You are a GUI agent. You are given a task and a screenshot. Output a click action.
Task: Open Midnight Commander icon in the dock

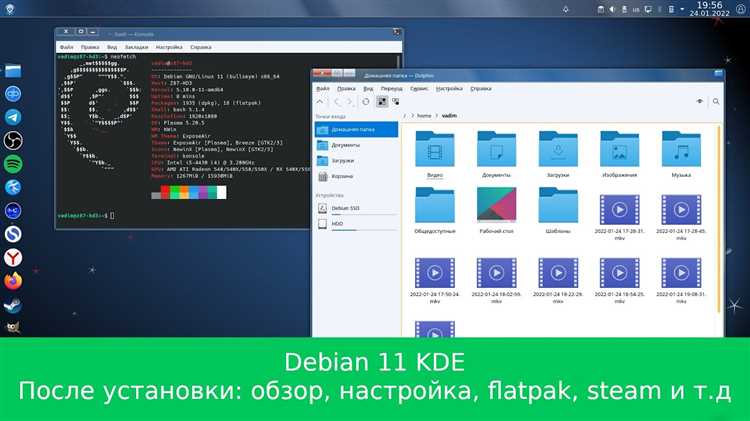13,210
